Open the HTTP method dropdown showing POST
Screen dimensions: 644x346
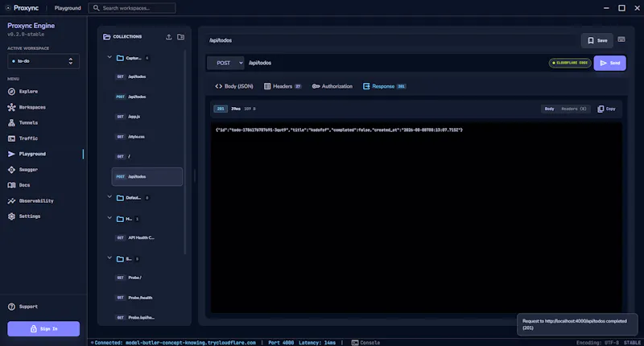point(225,64)
